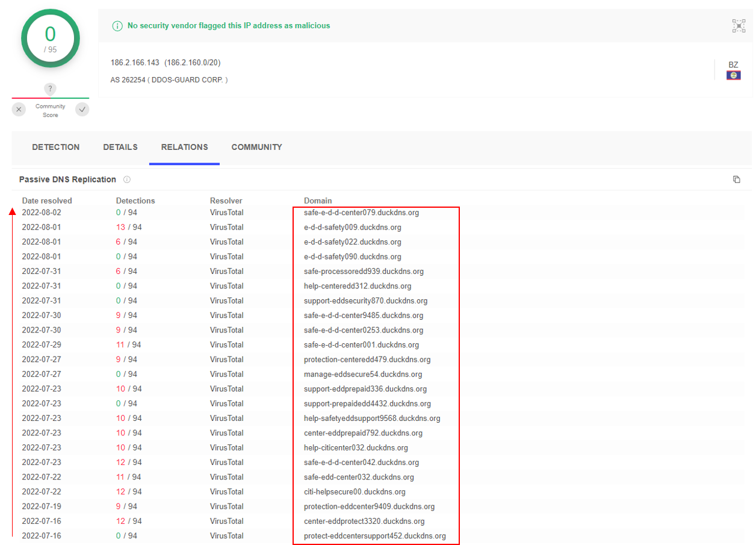Click the 13 / 94 detections value

[129, 227]
